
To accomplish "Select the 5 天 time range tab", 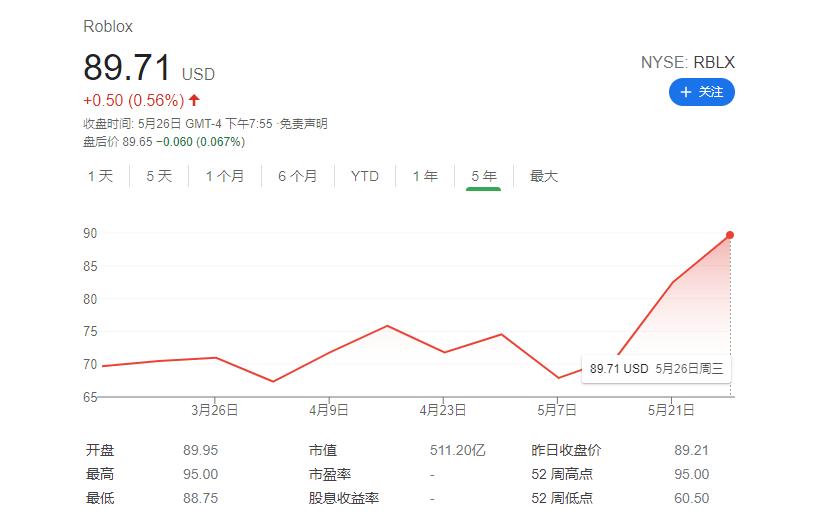I will pos(159,176).
